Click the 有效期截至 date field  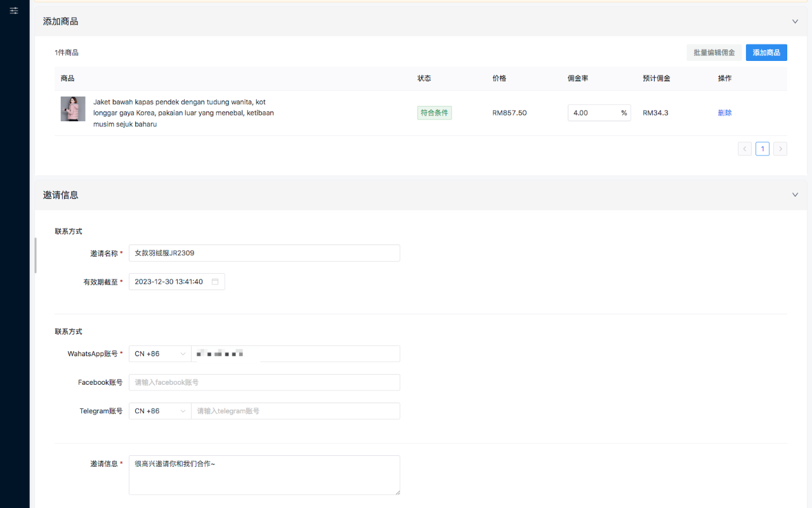[177, 282]
